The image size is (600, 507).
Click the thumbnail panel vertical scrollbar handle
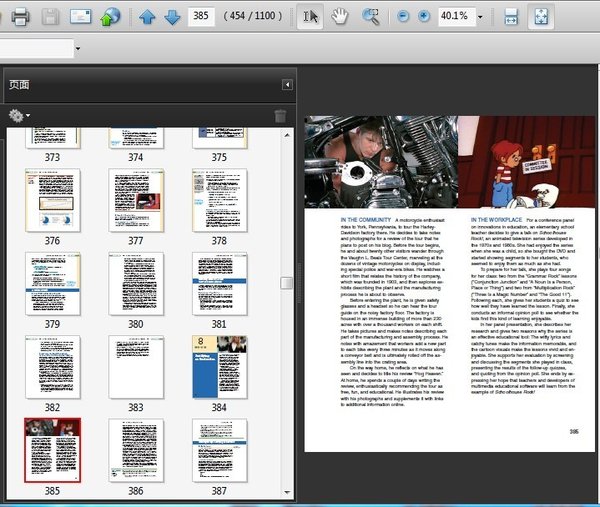click(x=287, y=283)
